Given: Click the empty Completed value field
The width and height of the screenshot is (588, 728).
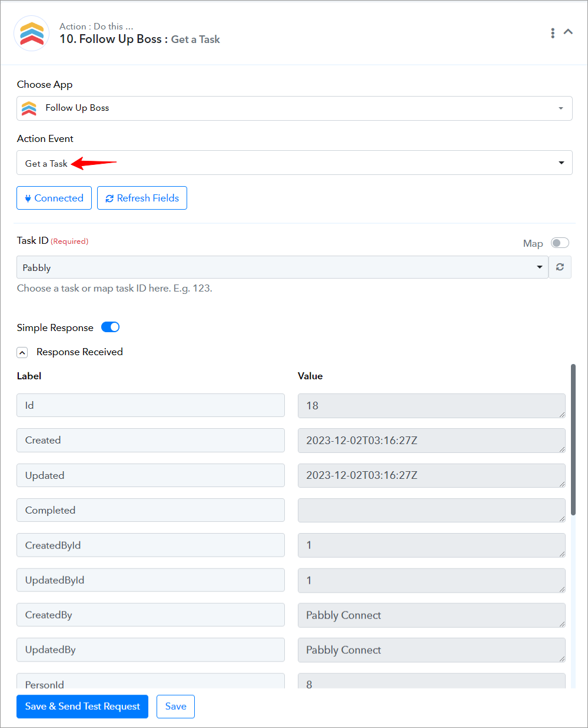Looking at the screenshot, I should coord(431,510).
